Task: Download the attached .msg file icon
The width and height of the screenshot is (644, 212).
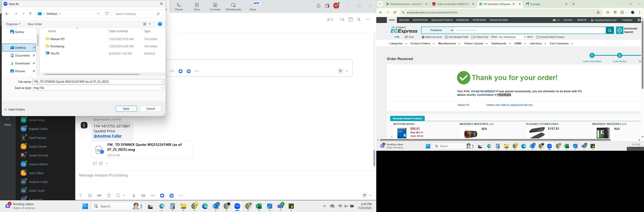Action: (99, 150)
